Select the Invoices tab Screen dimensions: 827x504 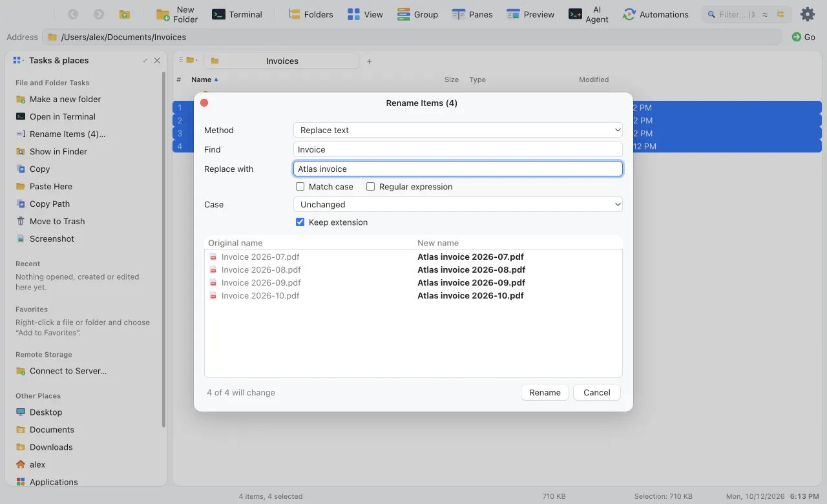point(281,61)
